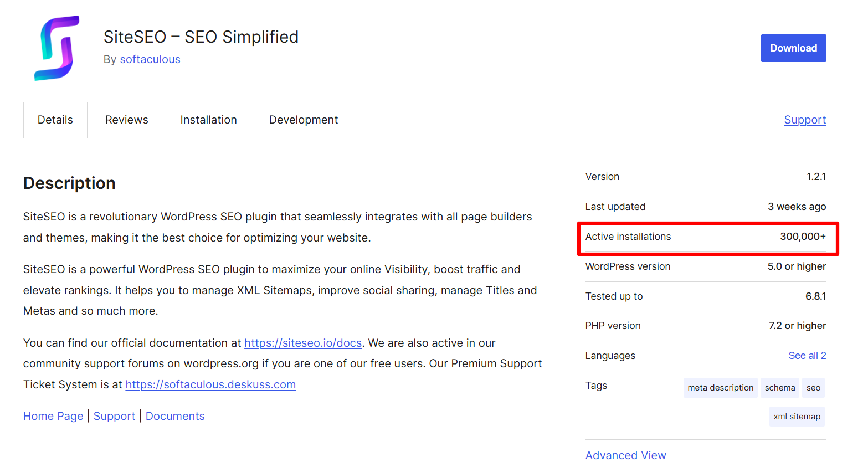Click the '7.2 or higher' PHP version value
The width and height of the screenshot is (868, 462).
(x=797, y=326)
